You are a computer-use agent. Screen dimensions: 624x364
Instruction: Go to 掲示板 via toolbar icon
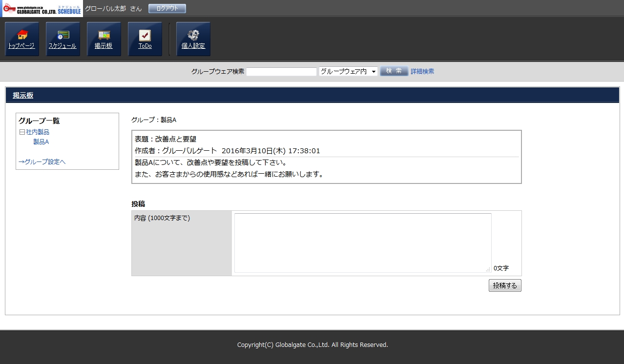[104, 39]
